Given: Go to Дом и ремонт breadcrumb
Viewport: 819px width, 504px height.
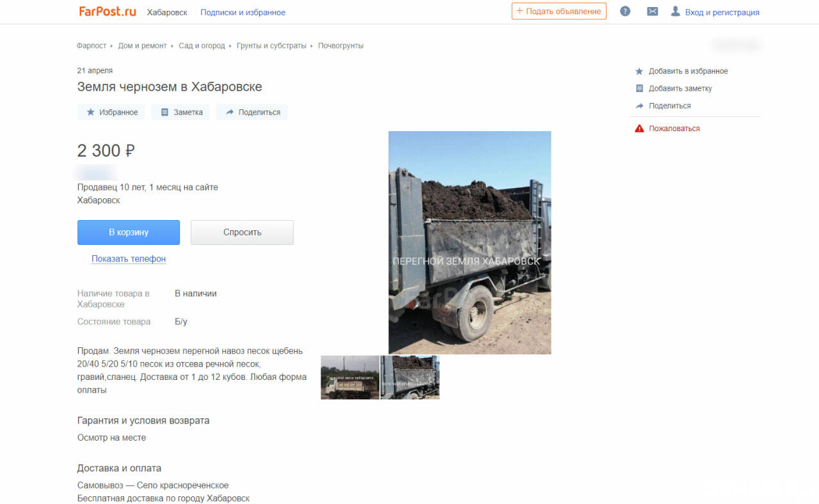Looking at the screenshot, I should pyautogui.click(x=142, y=46).
